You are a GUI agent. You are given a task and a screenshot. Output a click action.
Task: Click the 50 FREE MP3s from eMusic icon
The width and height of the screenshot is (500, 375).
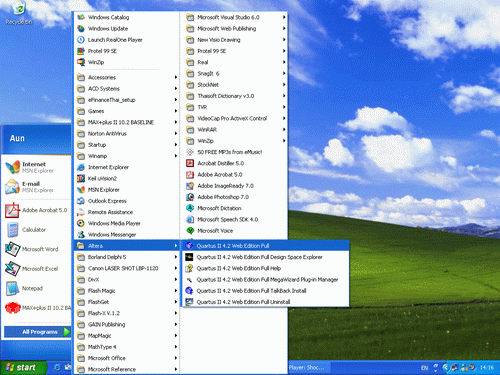point(190,152)
